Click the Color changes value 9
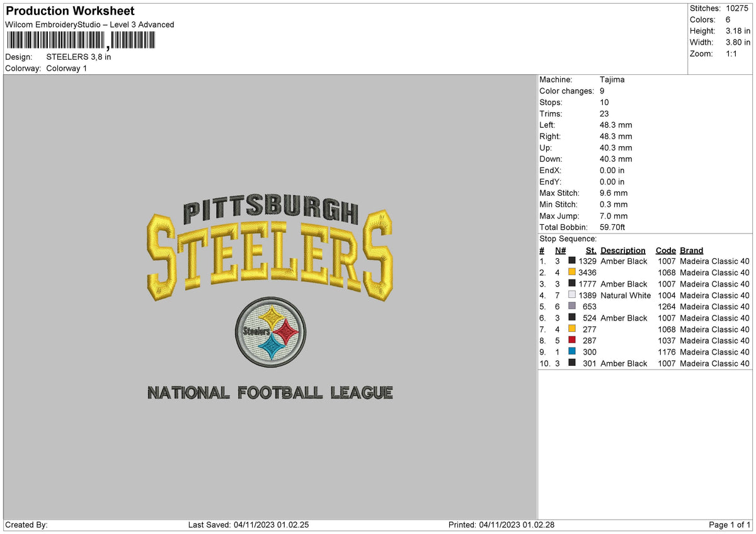Image resolution: width=756 pixels, height=534 pixels. pyautogui.click(x=603, y=91)
